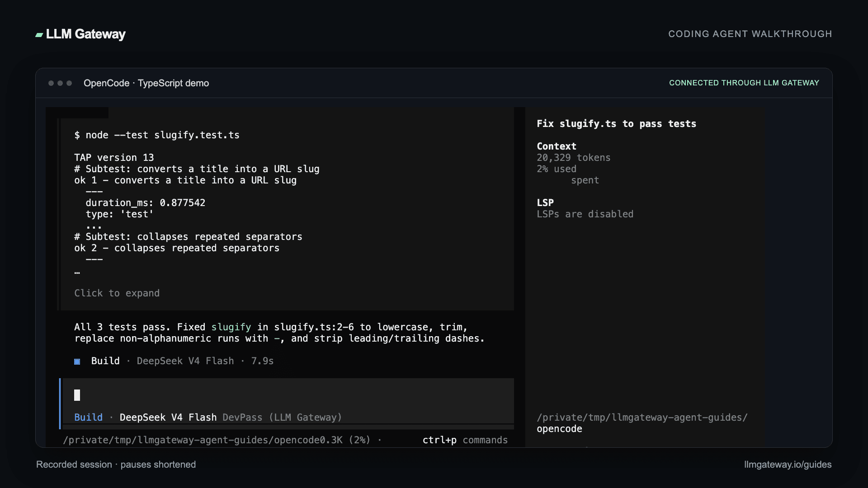Click the 'DeepSeek V4 Flash' model name in prompt footer
The height and width of the screenshot is (488, 868).
[168, 418]
